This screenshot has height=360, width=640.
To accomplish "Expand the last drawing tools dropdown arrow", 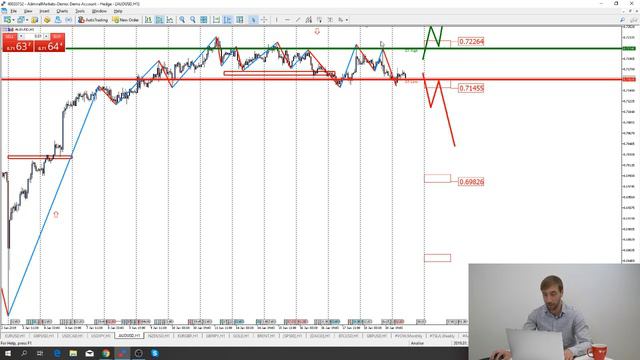I will [x=347, y=20].
